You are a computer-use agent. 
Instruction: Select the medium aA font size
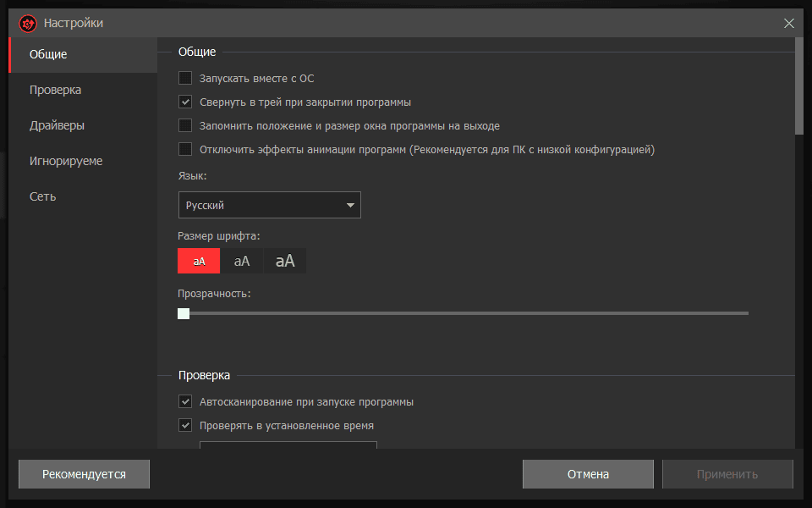[x=242, y=261]
